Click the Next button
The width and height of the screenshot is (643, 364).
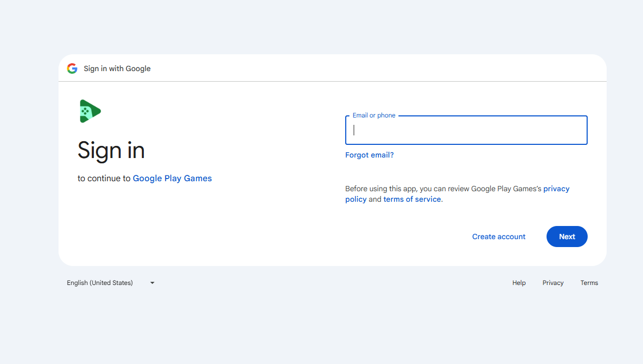[567, 237]
